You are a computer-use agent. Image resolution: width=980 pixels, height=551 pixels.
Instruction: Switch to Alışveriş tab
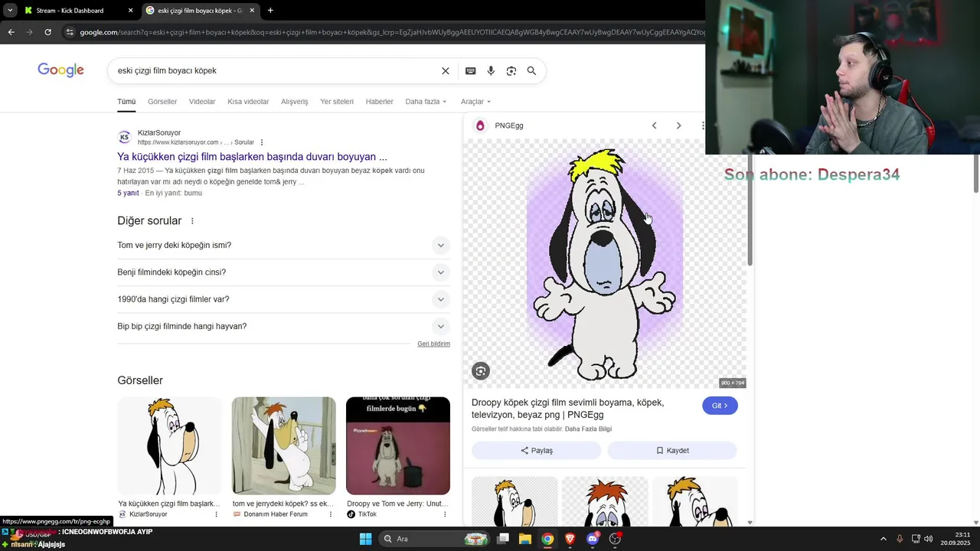[x=294, y=101]
